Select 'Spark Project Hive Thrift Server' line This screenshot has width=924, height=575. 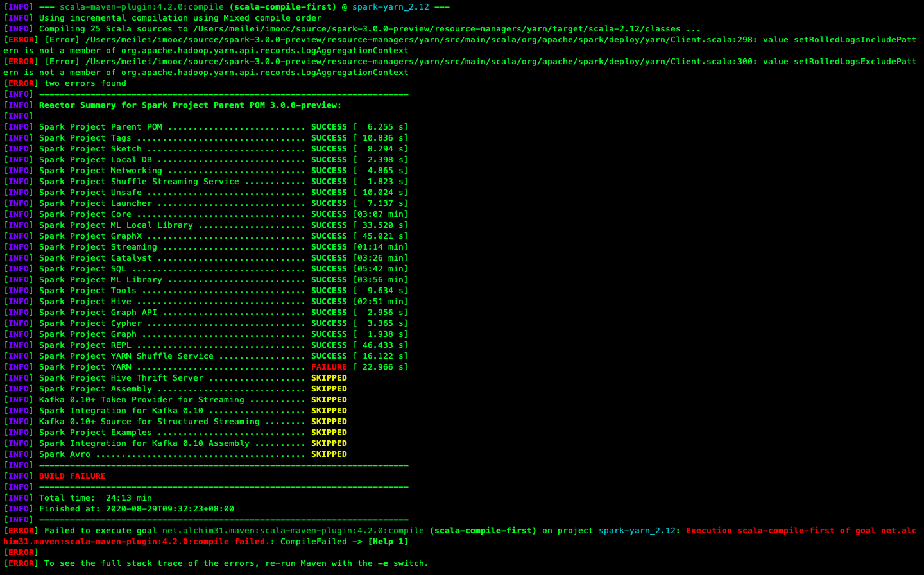tap(176, 378)
